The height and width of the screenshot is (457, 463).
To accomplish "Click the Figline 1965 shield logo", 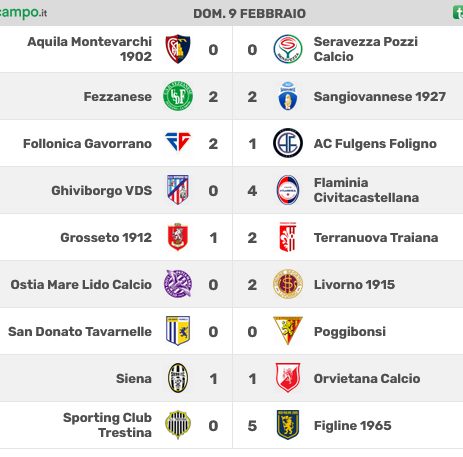I will pos(288,425).
